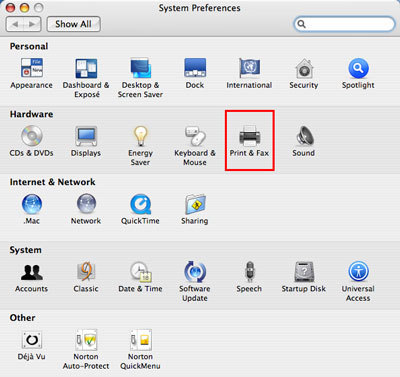Click in the Spotlight search field
Screen dimensions: 400x377
(344, 24)
